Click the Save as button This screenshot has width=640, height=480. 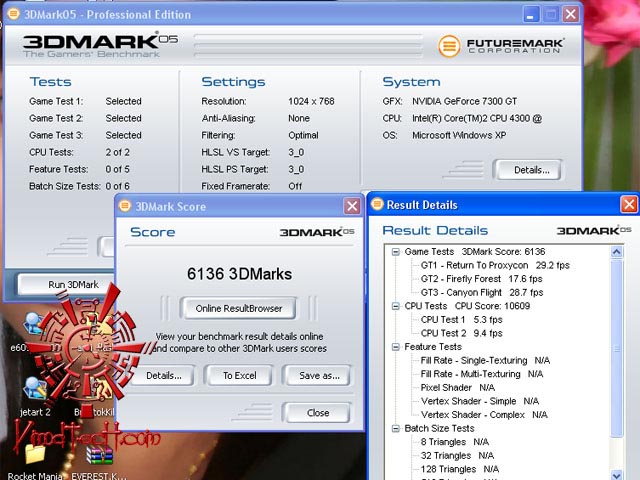318,376
